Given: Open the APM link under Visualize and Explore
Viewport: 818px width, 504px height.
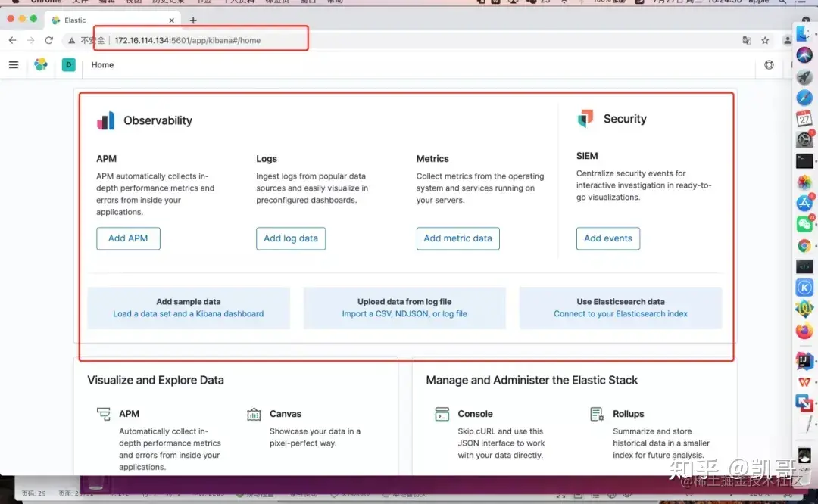Looking at the screenshot, I should point(129,414).
